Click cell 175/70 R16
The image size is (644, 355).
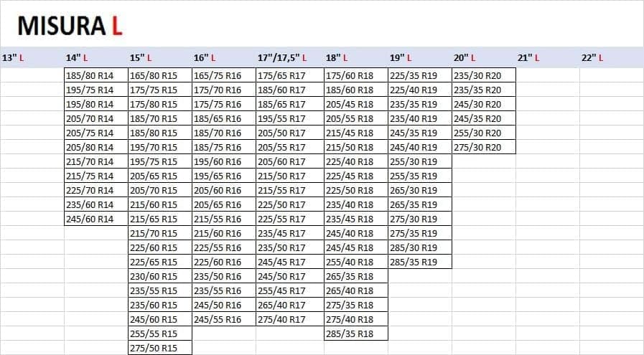(x=224, y=90)
